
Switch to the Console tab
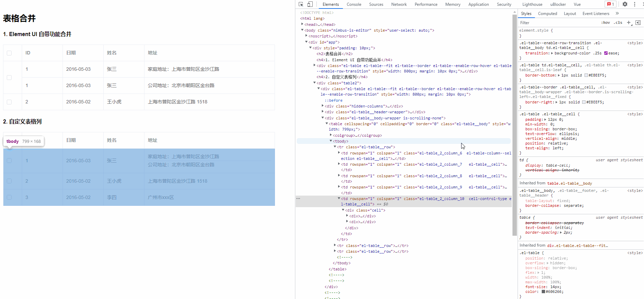354,4
